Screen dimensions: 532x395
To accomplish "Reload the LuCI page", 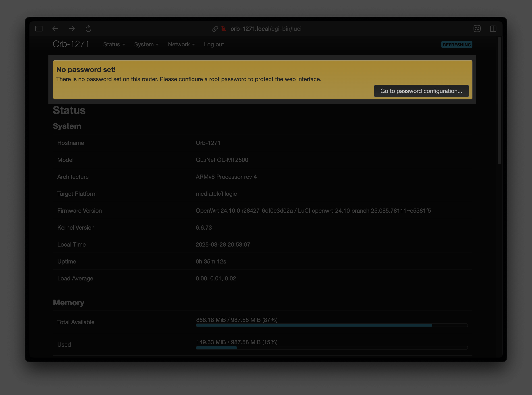I will click(x=88, y=29).
